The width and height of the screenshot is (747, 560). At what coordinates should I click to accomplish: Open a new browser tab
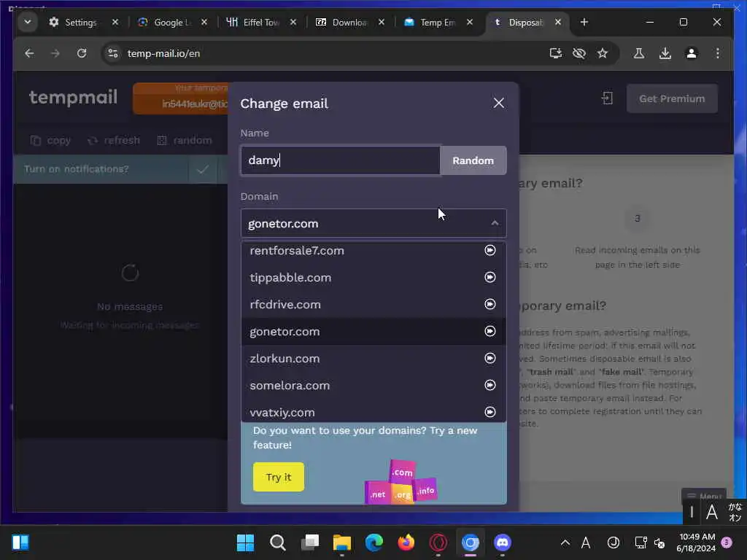click(584, 22)
